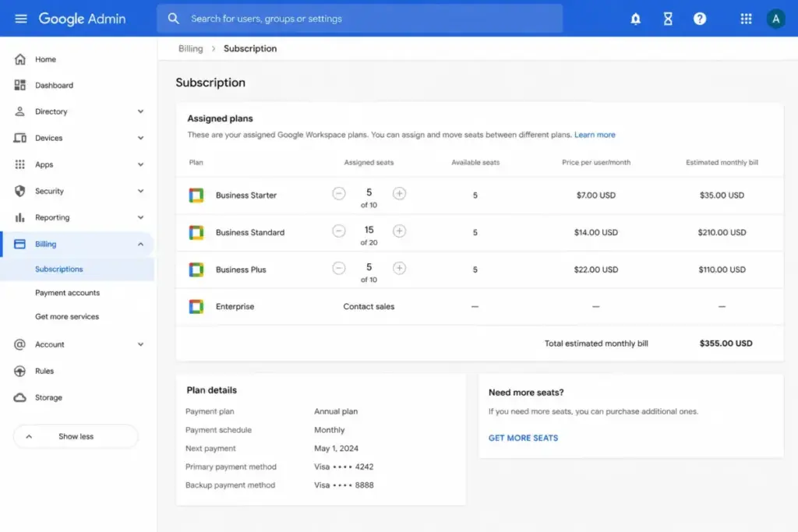Click the Google Admin logo
The width and height of the screenshot is (798, 532).
(x=82, y=19)
